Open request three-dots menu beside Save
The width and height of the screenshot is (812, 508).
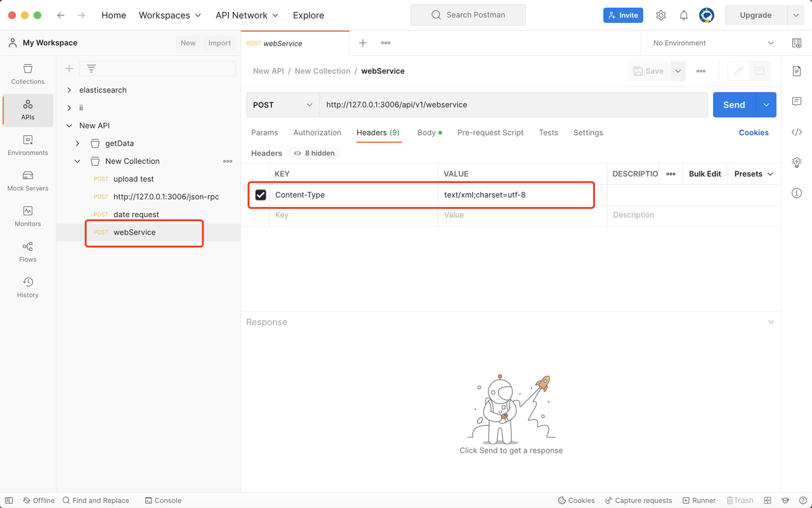[701, 71]
